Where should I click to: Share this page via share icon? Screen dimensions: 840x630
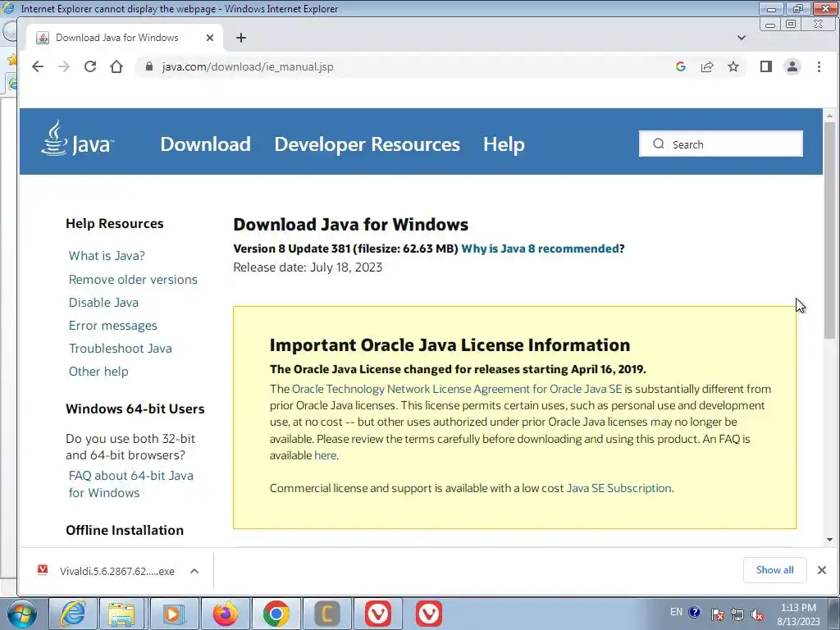coord(707,66)
